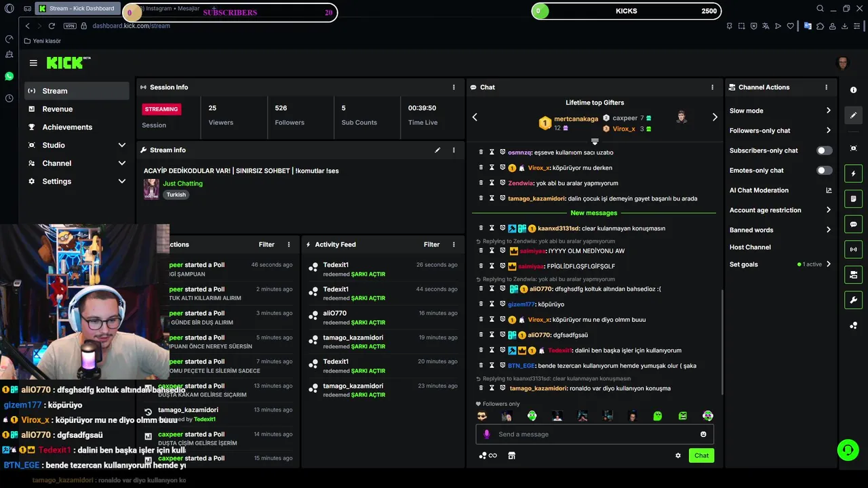The height and width of the screenshot is (488, 868).
Task: Open the Yeni klasör bookmarks folder
Action: pos(42,41)
